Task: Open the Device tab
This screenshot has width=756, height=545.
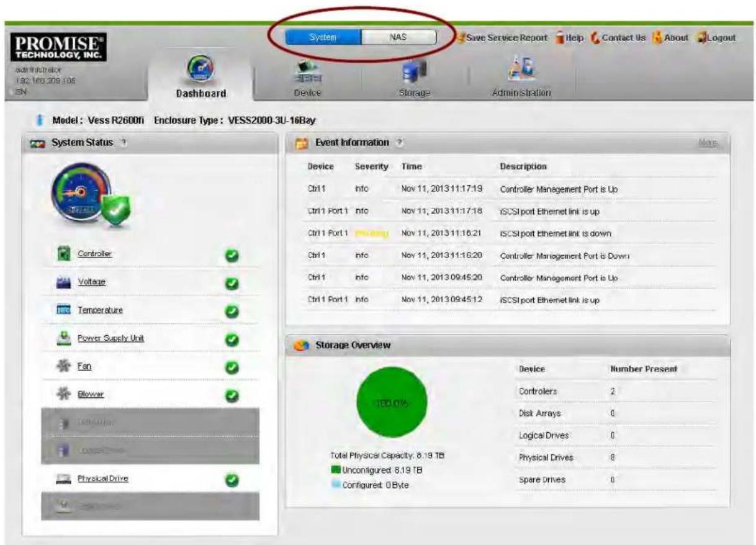Action: tap(308, 78)
